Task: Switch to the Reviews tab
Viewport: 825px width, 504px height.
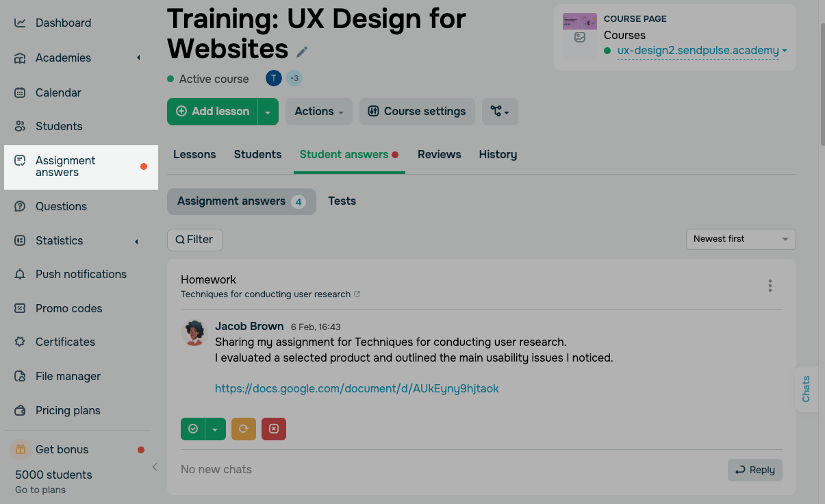Action: pos(439,155)
